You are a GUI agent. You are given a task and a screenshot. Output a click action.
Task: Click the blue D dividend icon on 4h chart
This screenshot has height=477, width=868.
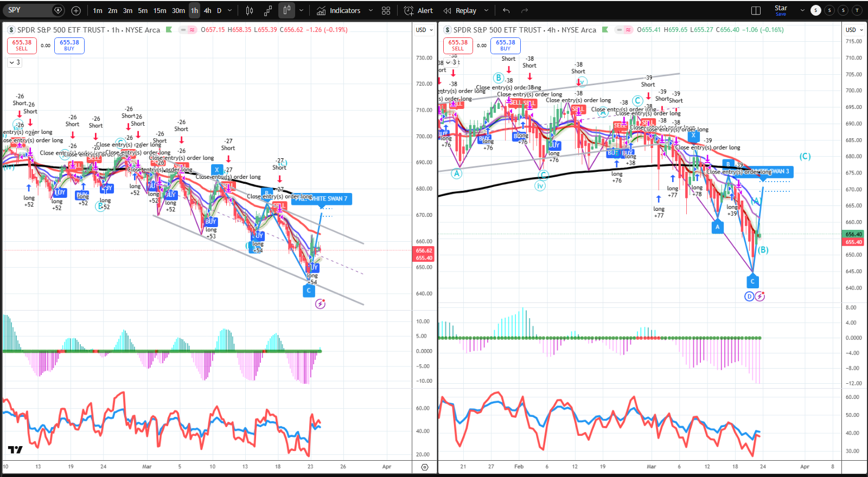tap(750, 296)
